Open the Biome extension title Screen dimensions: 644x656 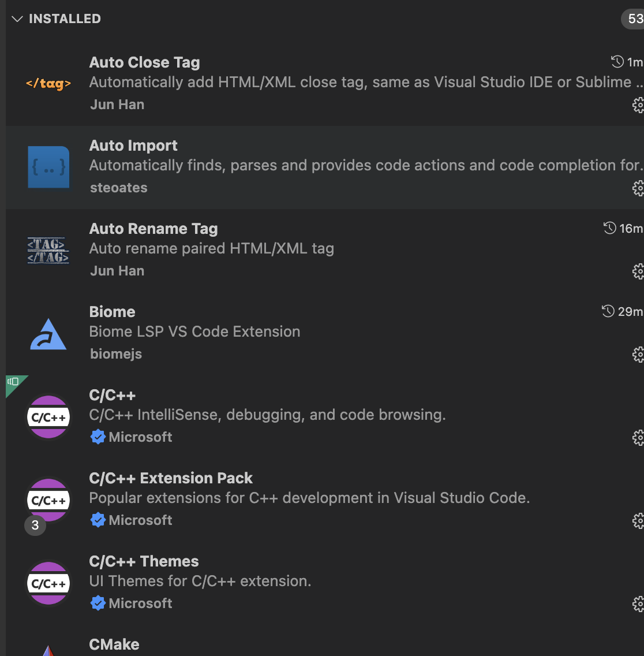pos(112,312)
